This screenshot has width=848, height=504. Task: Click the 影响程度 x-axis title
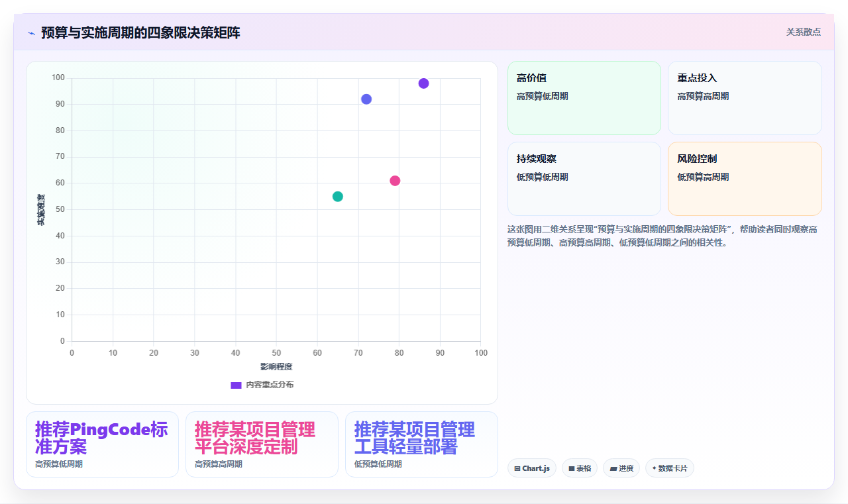(x=276, y=367)
